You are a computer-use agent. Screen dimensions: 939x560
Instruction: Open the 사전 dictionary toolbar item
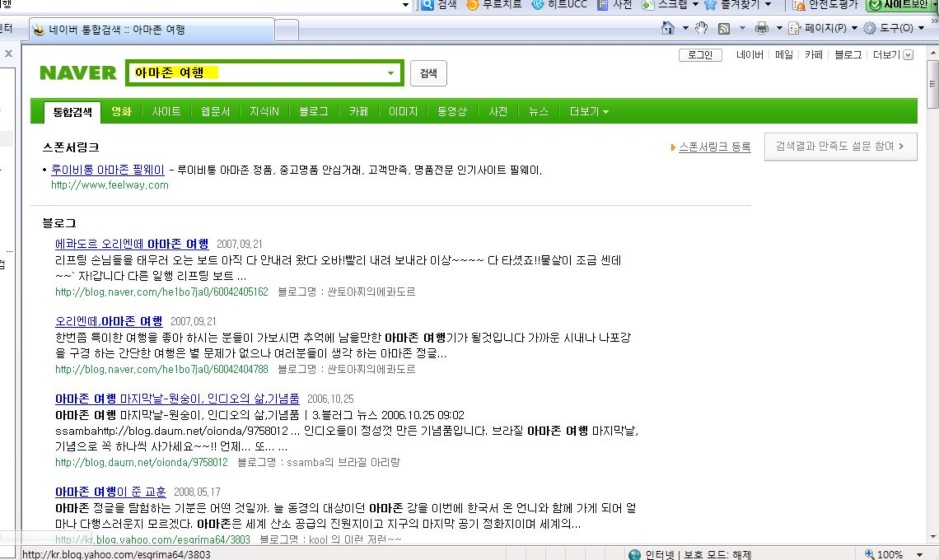[x=615, y=5]
